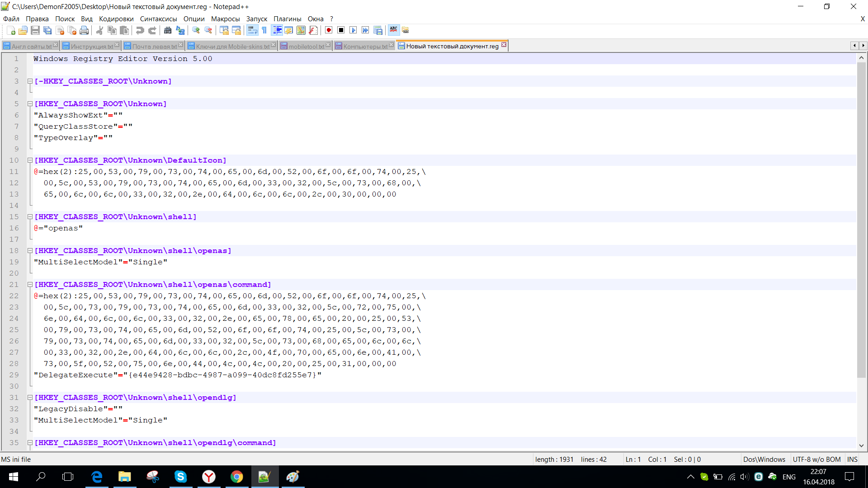The width and height of the screenshot is (868, 488).
Task: Open the Плагины menu
Action: point(287,19)
